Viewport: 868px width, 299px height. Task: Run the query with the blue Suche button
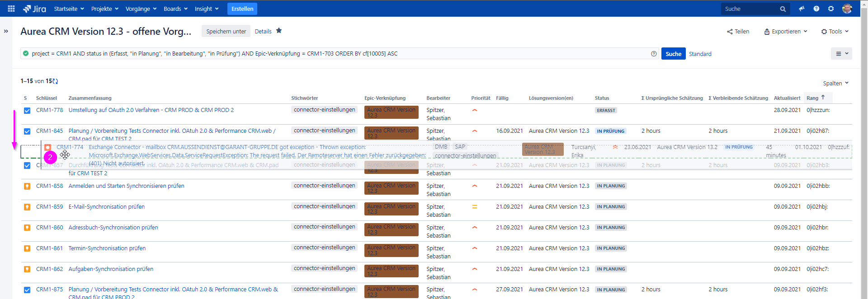click(674, 54)
